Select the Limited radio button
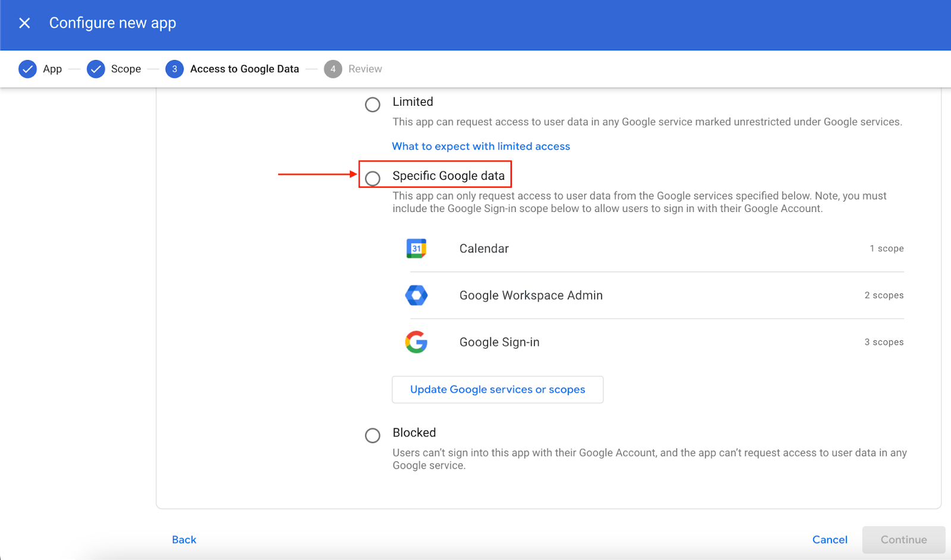The height and width of the screenshot is (560, 951). pos(373,105)
